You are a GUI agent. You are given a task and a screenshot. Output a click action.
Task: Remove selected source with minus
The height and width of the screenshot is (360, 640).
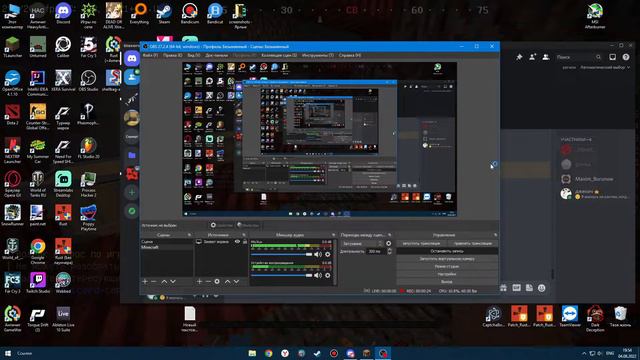click(208, 282)
